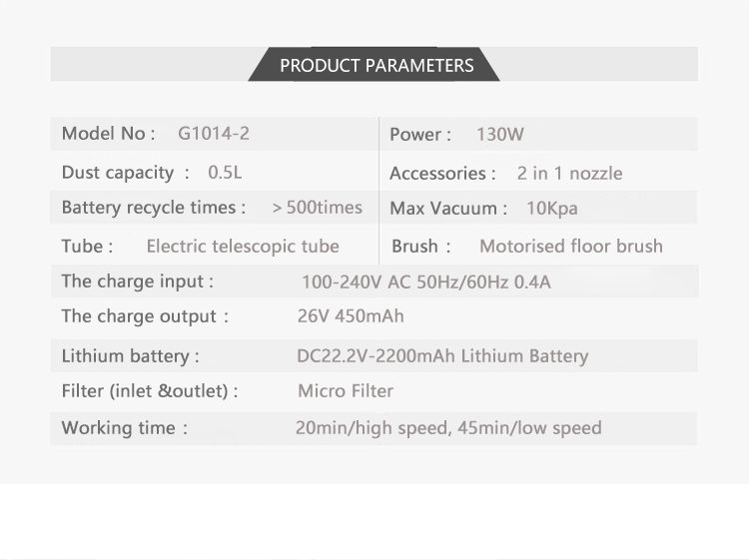Select the 100-240V AC charge input value
The height and width of the screenshot is (560, 749).
tap(425, 282)
